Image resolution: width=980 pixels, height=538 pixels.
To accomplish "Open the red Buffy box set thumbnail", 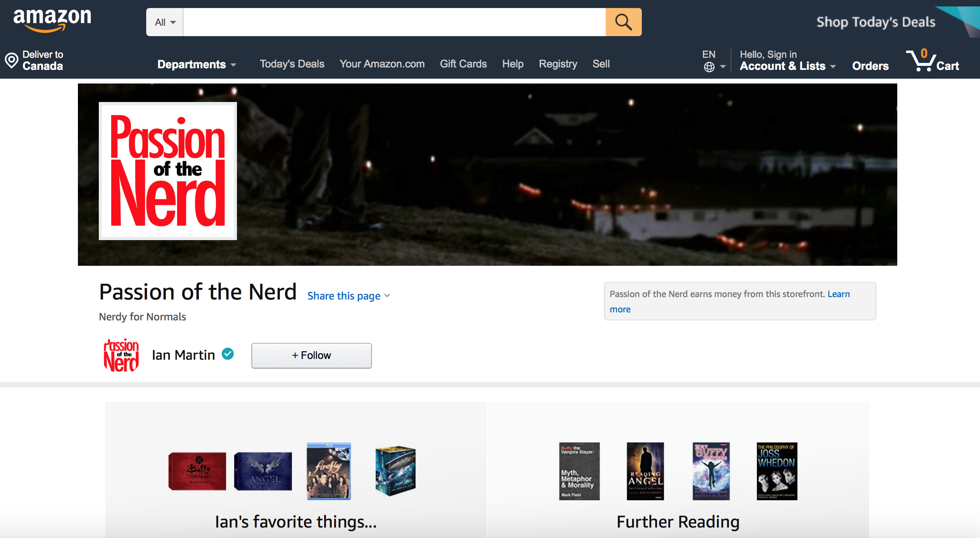I will pyautogui.click(x=197, y=471).
